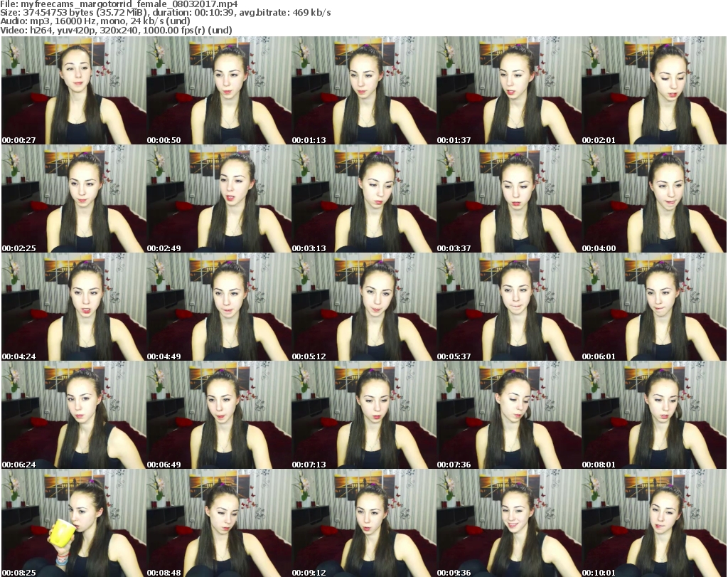Pick the frame timestamped 00:04:24
The image size is (728, 577).
tap(74, 307)
